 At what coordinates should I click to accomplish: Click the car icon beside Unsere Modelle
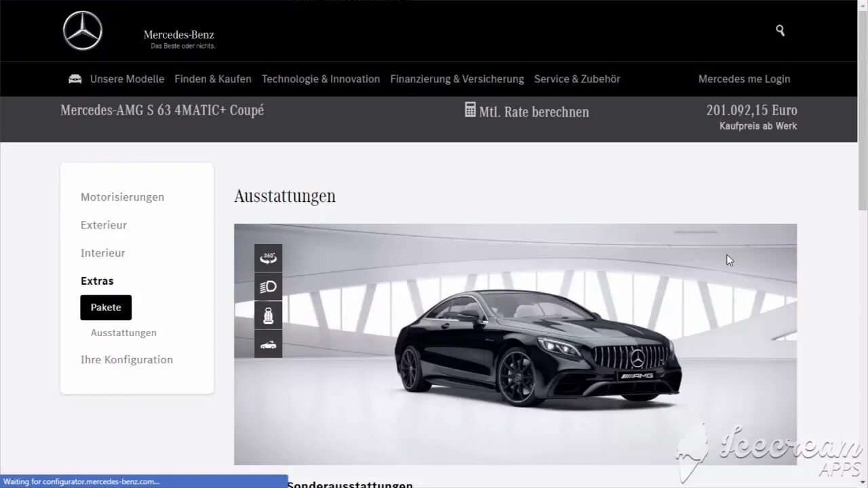pyautogui.click(x=75, y=79)
